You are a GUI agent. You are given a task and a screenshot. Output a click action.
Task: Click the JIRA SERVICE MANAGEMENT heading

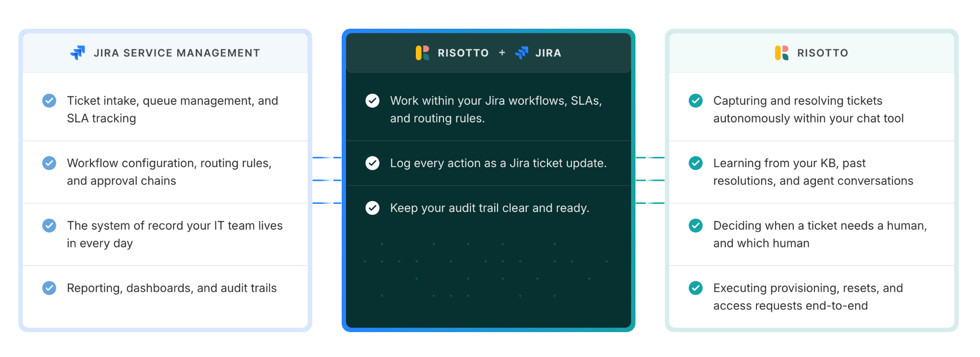(177, 53)
